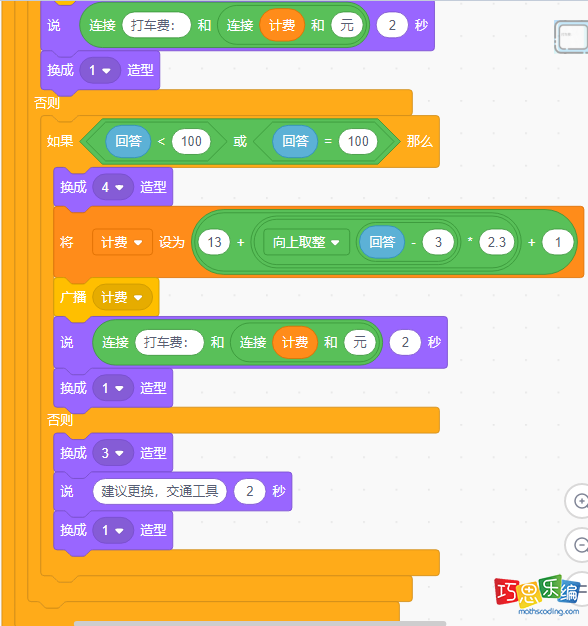Viewport: 588px width, 626px height.
Task: Click the 将 label of the set variable block
Action: [x=67, y=242]
